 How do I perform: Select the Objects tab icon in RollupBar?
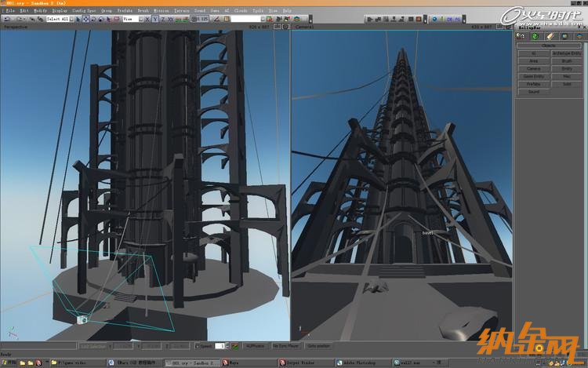tap(520, 36)
